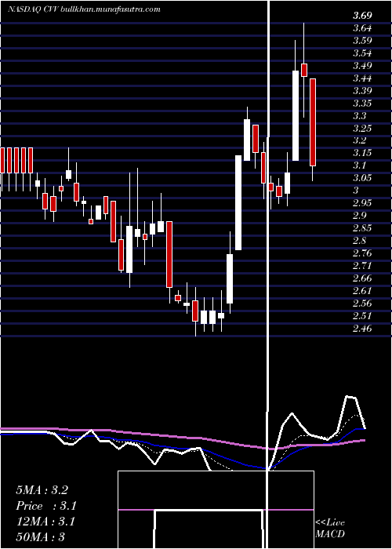Pick the 2.71 axis value
392x549 pixels.
click(x=362, y=266)
